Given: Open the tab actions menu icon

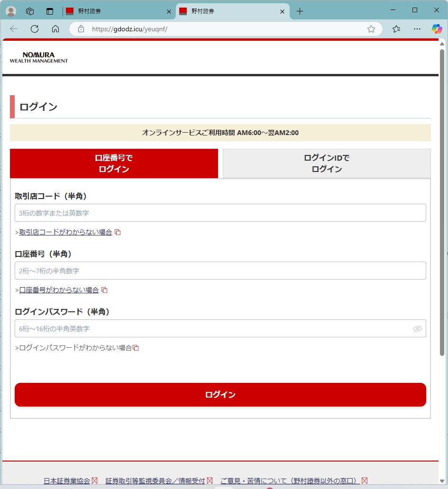Looking at the screenshot, I should (50, 11).
